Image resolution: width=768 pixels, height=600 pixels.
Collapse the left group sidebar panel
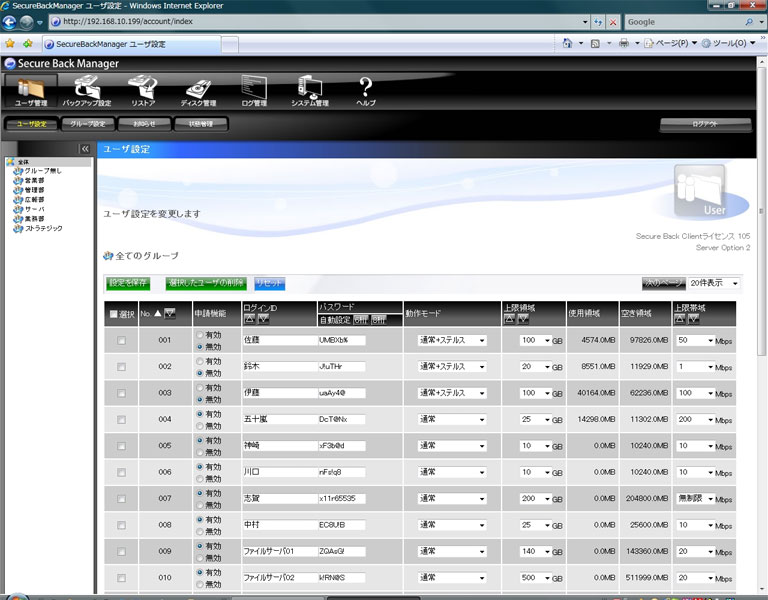click(x=85, y=149)
